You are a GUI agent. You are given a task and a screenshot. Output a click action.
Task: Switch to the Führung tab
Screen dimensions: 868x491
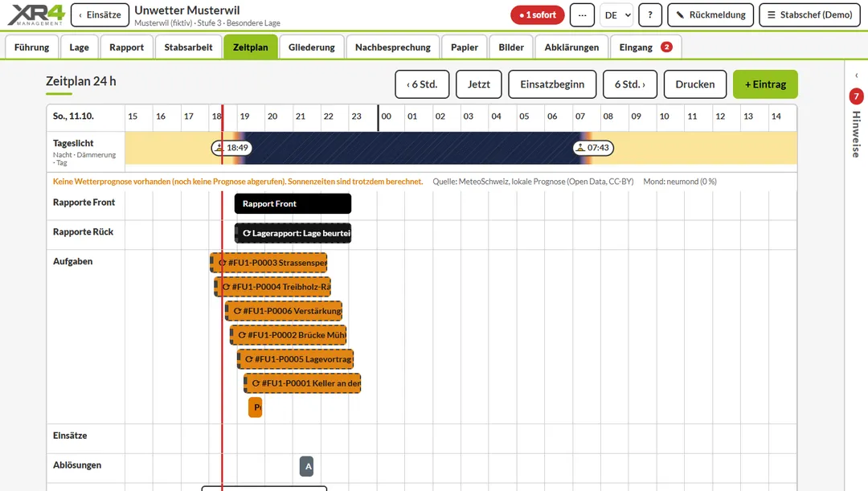click(31, 47)
